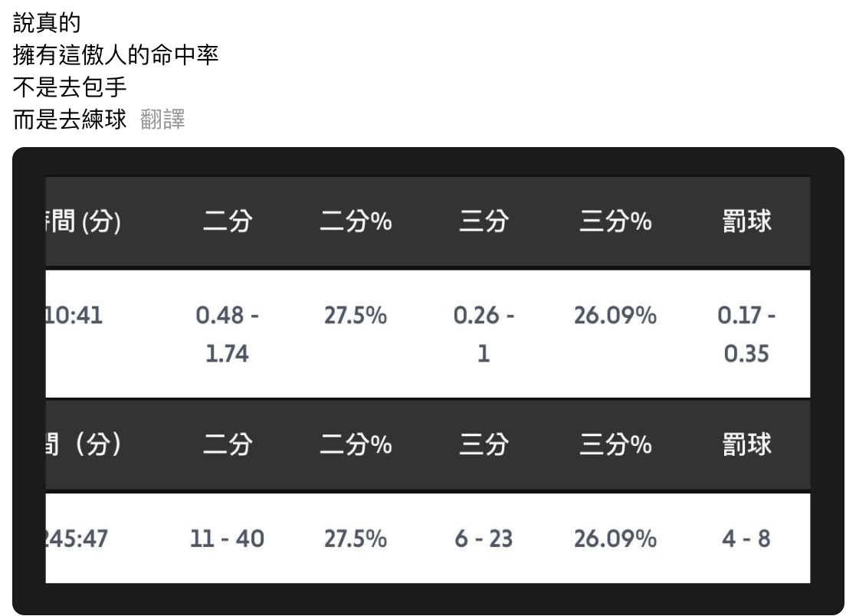846x616 pixels.
Task: Click the 翻譯 translate link
Action: (163, 121)
